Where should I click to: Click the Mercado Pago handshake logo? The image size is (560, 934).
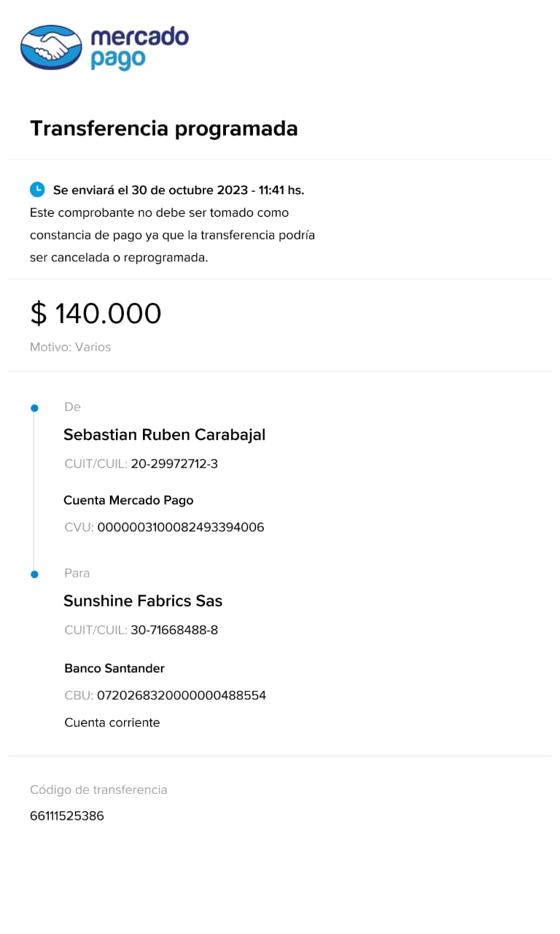click(51, 47)
